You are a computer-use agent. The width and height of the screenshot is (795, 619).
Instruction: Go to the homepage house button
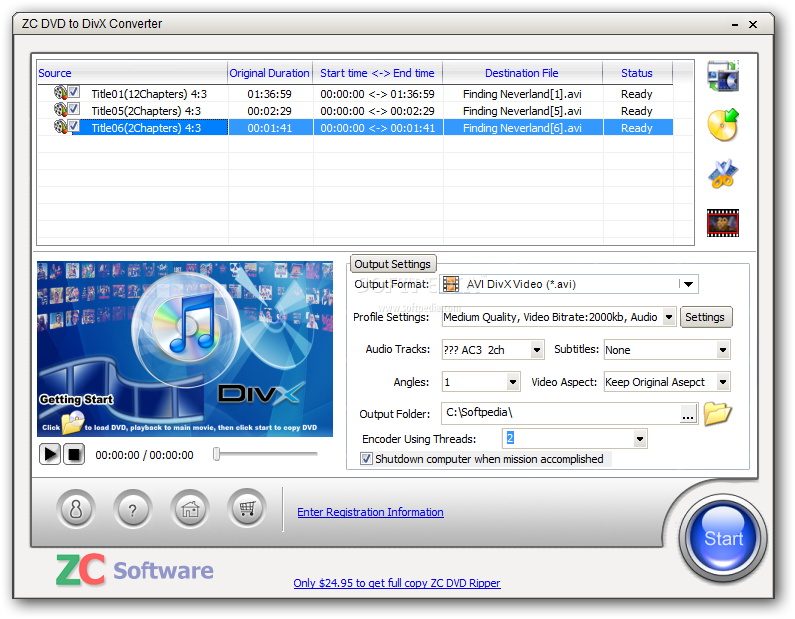190,509
